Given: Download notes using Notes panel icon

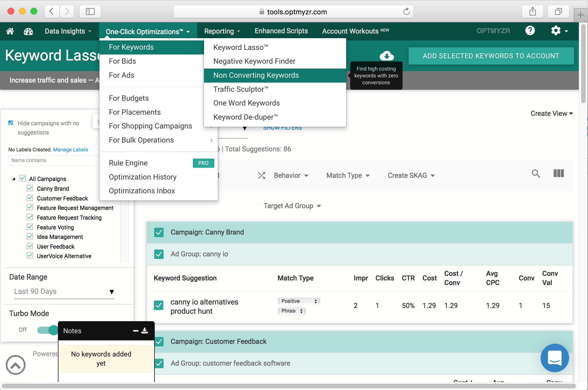Looking at the screenshot, I should point(145,331).
